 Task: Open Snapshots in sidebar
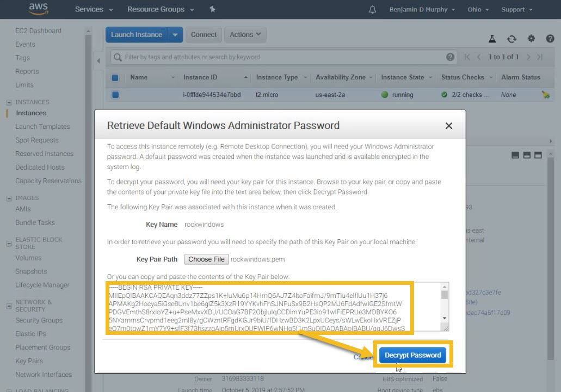click(x=31, y=271)
